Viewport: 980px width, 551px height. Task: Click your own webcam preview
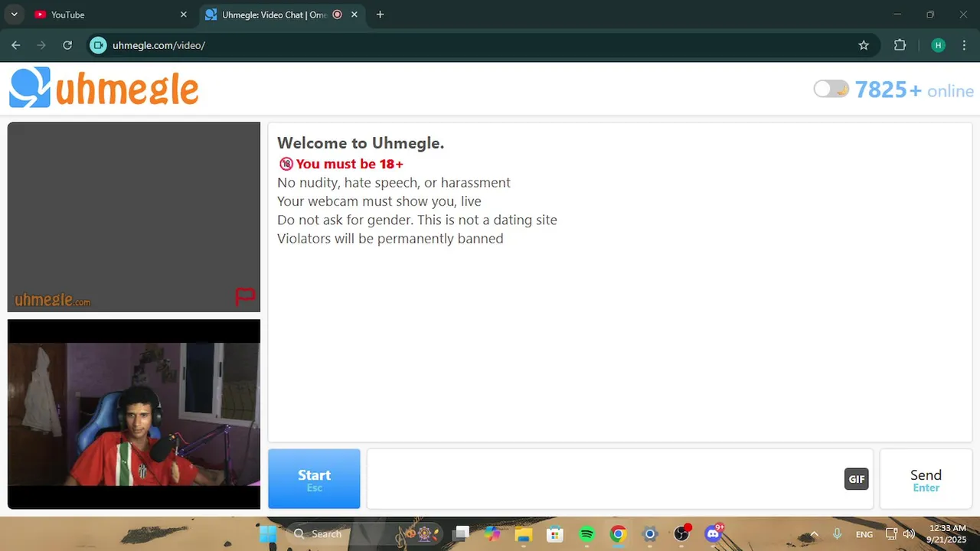click(x=134, y=414)
